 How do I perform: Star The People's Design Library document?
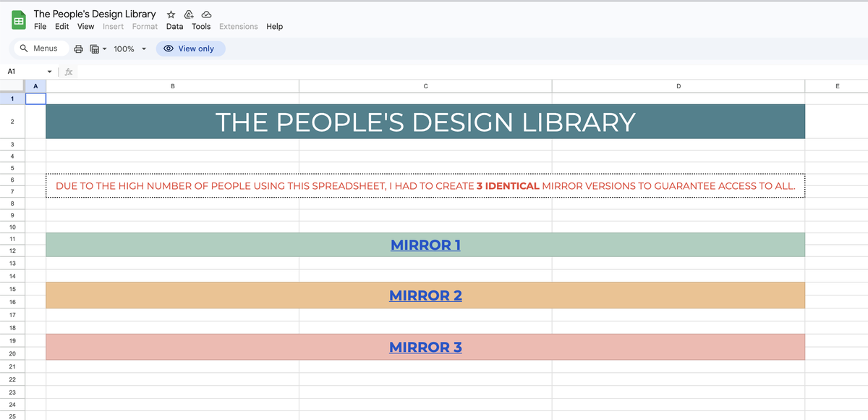click(x=171, y=14)
